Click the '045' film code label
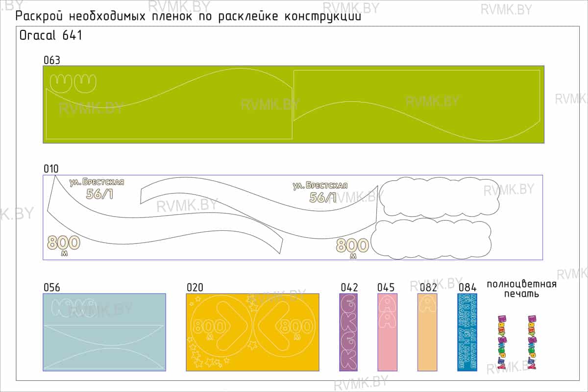The height and width of the screenshot is (392, 588). tap(387, 288)
